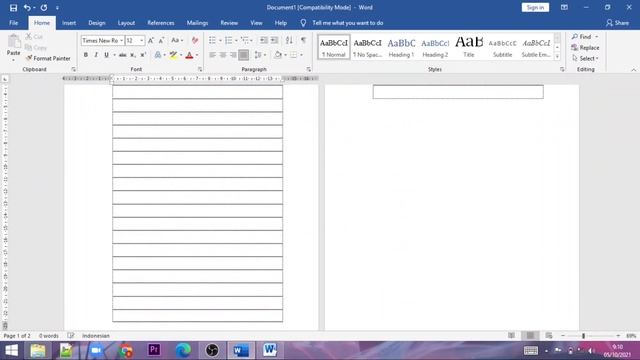Click the Find magnifier in Editing group
Screen dimensions: 640x360
[x=582, y=37]
